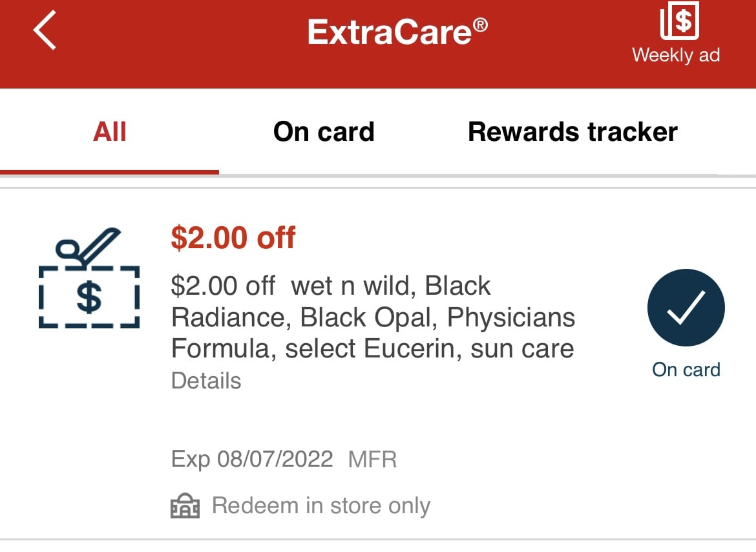Tap the ExtraCare header title
Viewport: 756px width, 552px height.
point(398,32)
